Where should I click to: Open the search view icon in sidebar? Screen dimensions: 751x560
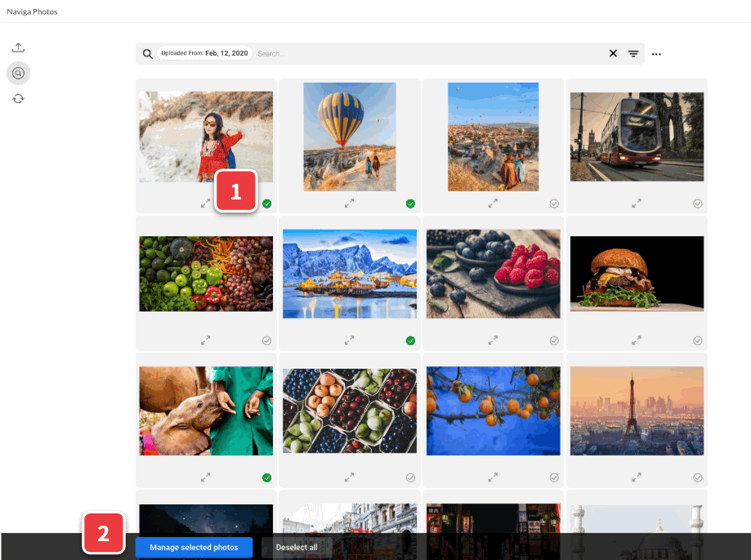coord(18,73)
